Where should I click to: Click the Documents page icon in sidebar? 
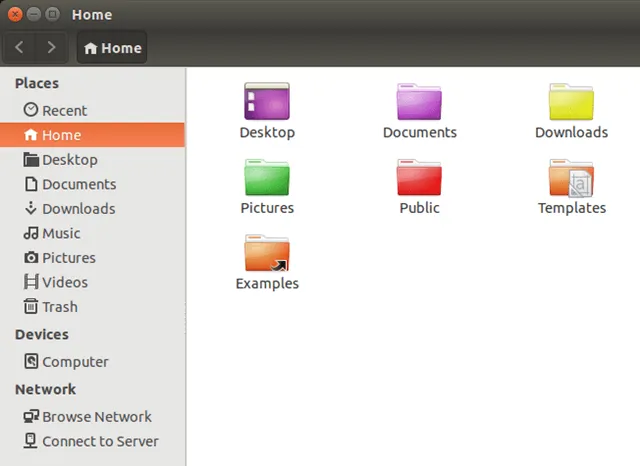[31, 184]
